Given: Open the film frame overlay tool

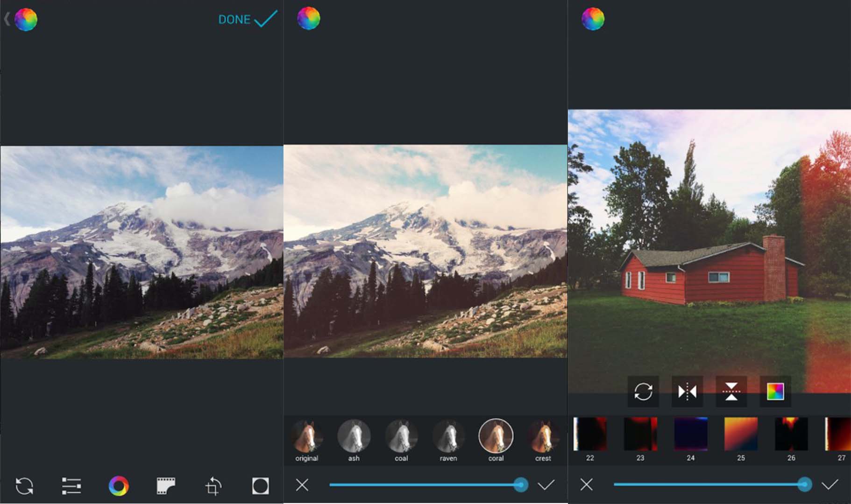Looking at the screenshot, I should (x=166, y=486).
